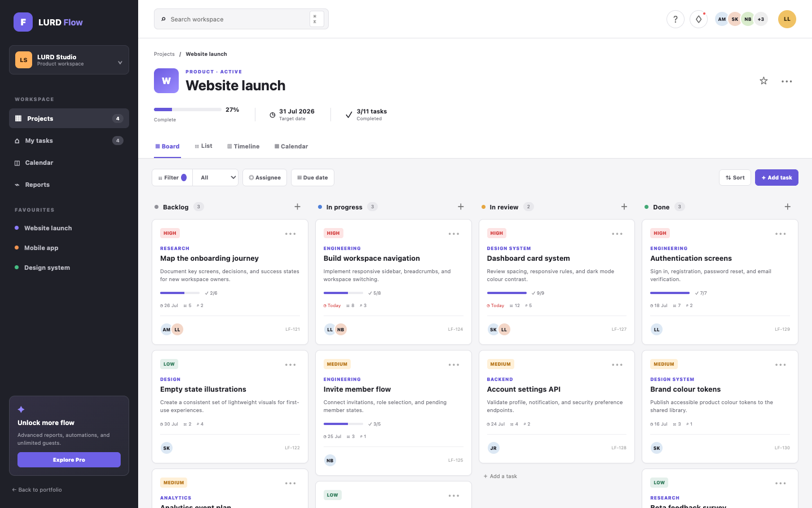This screenshot has width=812, height=508.
Task: Add a card to Backlog column
Action: [x=298, y=207]
